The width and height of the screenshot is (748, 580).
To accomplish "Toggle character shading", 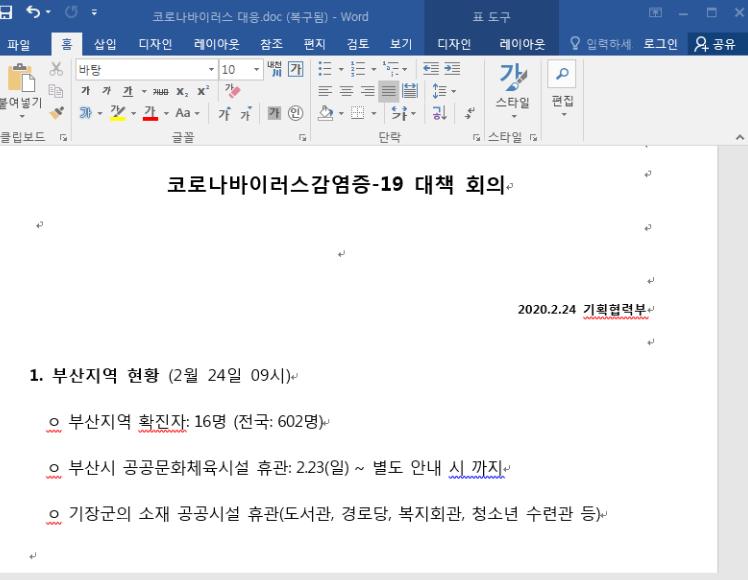I will pyautogui.click(x=274, y=113).
